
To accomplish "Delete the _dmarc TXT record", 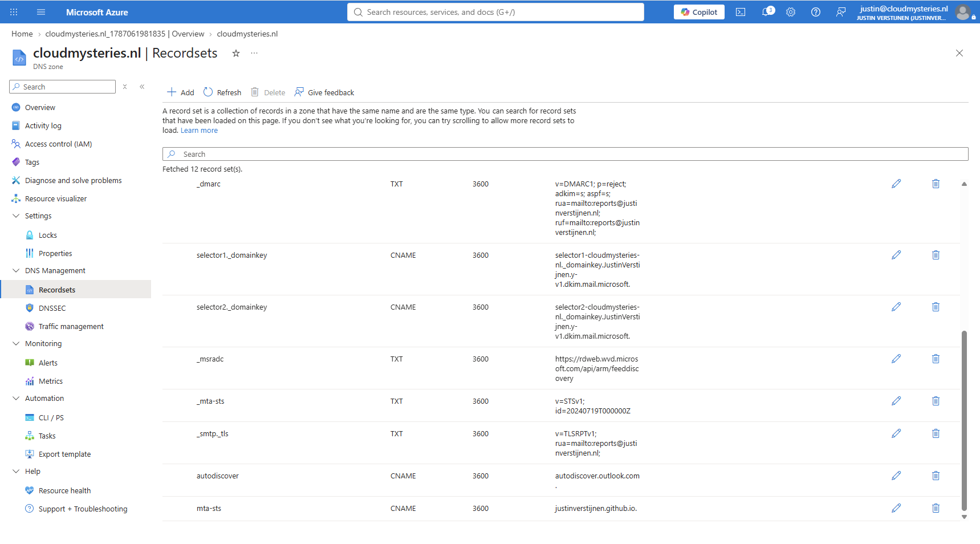I will [x=936, y=184].
